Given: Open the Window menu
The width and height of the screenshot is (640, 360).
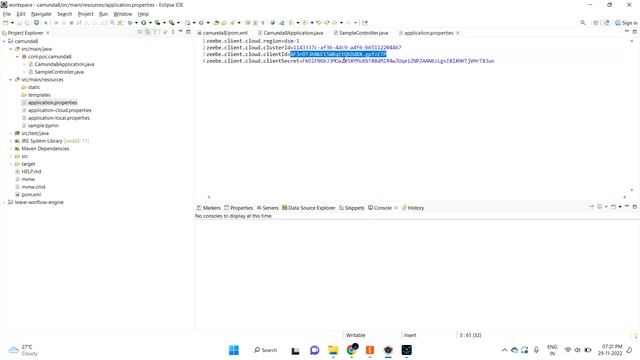Looking at the screenshot, I should 122,14.
